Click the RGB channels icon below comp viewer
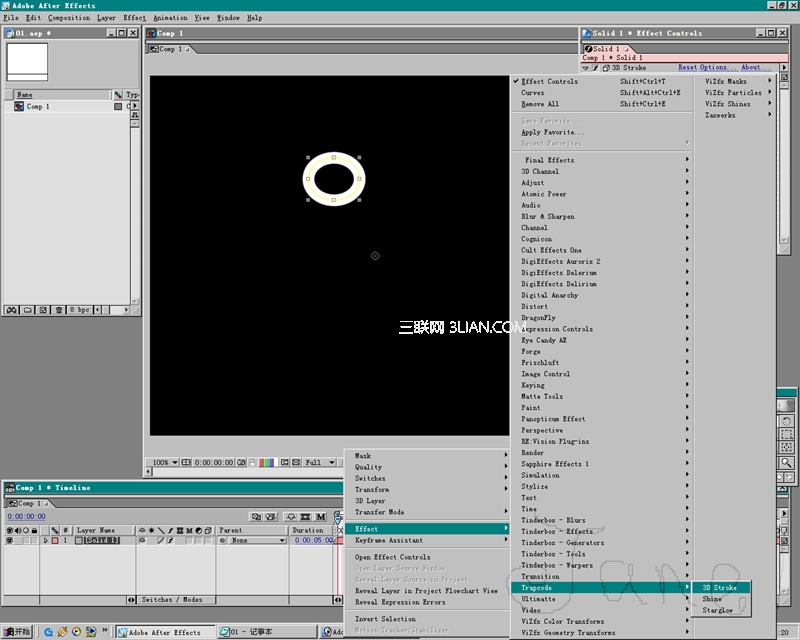The width and height of the screenshot is (800, 640). tap(266, 463)
